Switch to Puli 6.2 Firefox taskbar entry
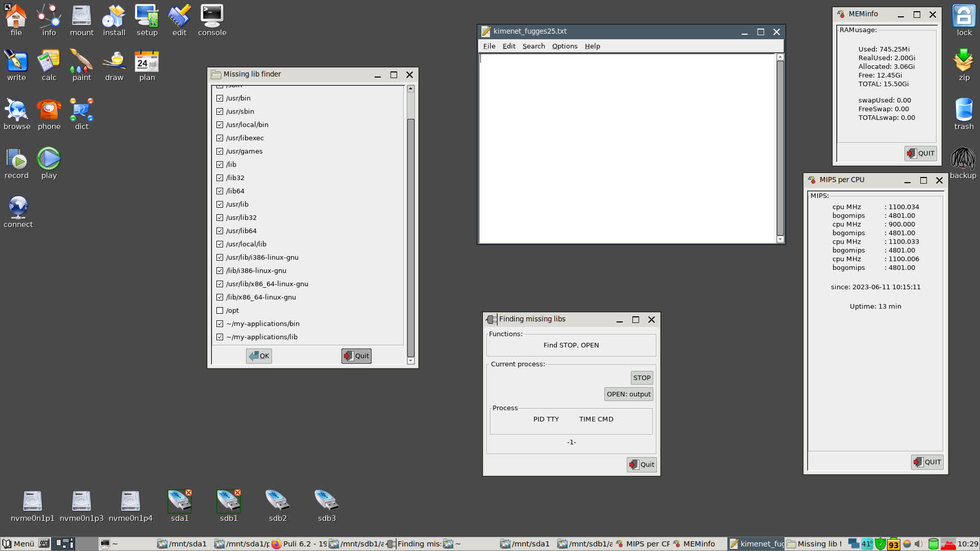The height and width of the screenshot is (551, 980). pyautogui.click(x=300, y=544)
